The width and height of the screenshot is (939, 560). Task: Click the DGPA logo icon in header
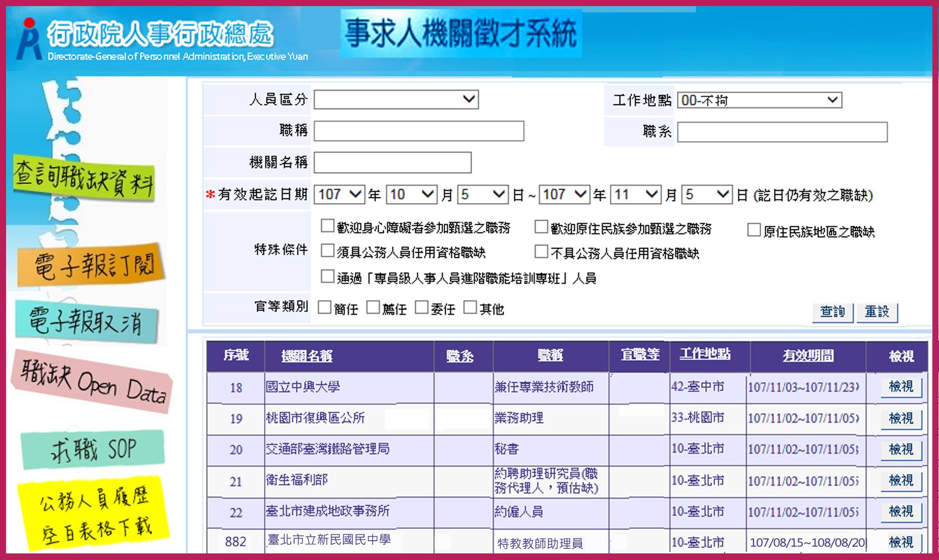click(x=28, y=39)
